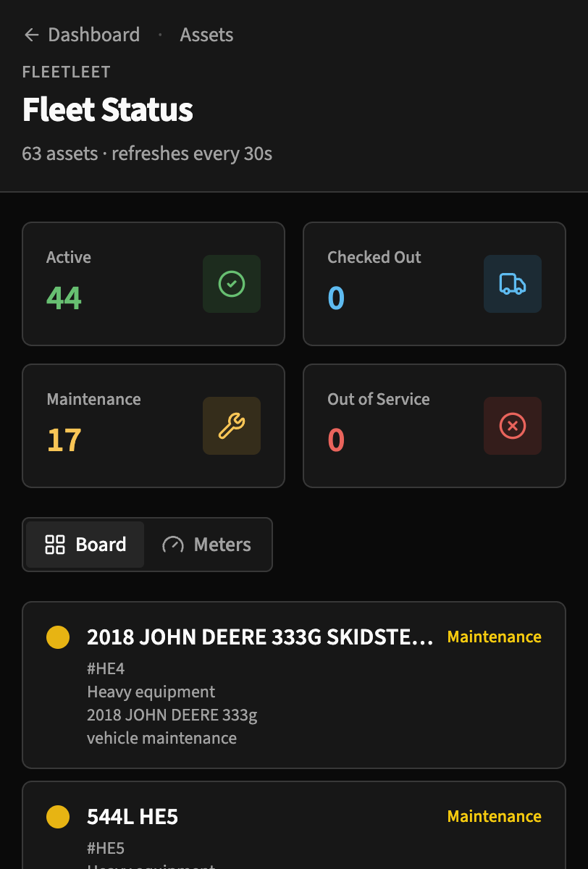Click the '2018 JOHN DEERE 333g' model line
The image size is (588, 869).
click(x=172, y=715)
